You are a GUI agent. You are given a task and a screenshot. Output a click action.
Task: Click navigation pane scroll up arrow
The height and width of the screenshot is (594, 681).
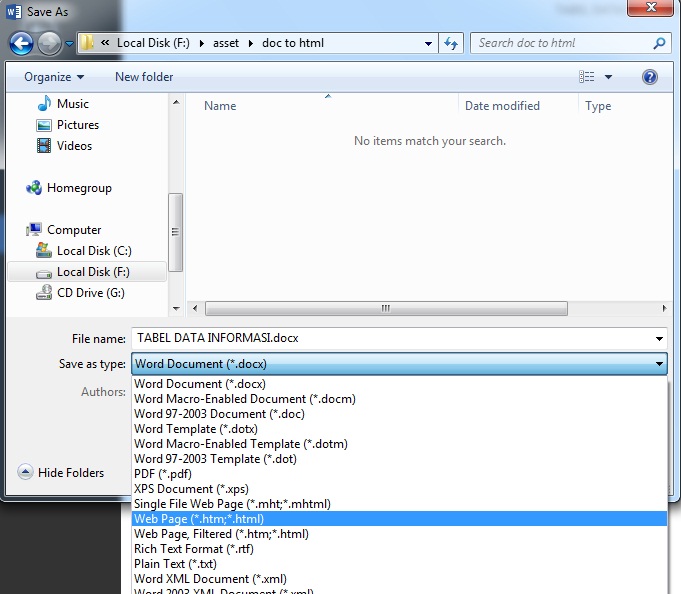click(x=176, y=102)
